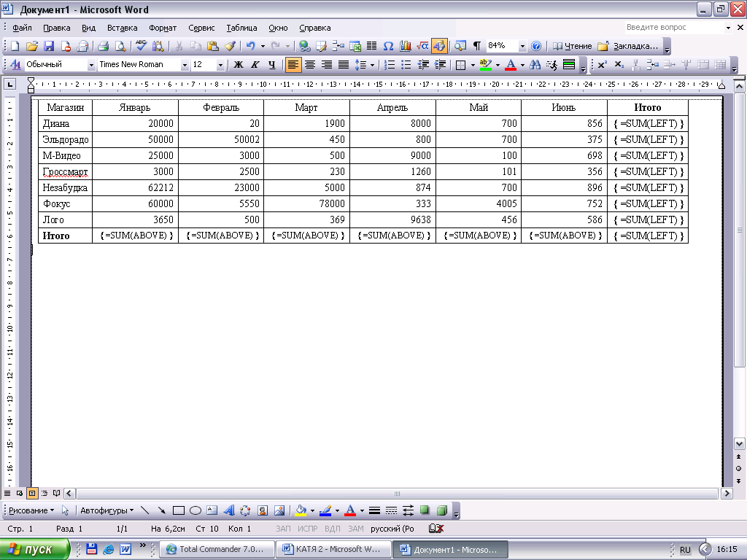Viewport: 747px width, 560px height.
Task: Open the Вставка menu
Action: click(x=122, y=28)
